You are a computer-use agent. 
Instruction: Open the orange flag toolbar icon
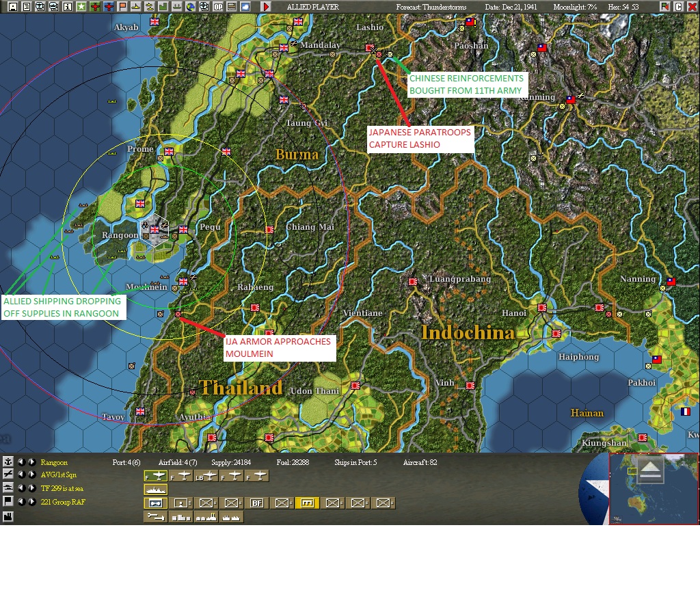coord(122,6)
